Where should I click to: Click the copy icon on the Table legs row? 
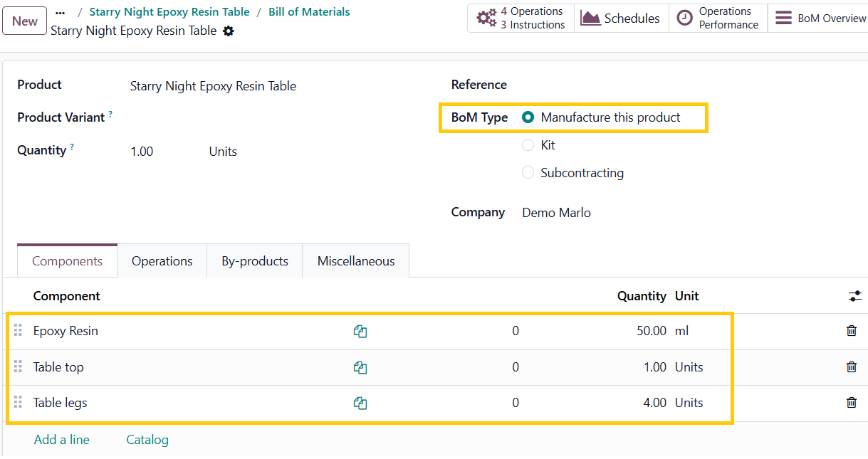[x=360, y=403]
